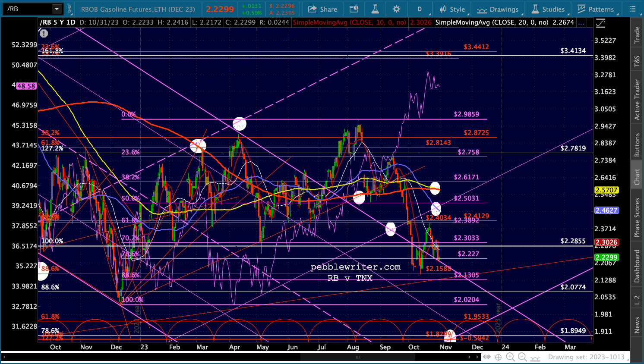Click the flask (thinkScript lab) icon

(375, 9)
